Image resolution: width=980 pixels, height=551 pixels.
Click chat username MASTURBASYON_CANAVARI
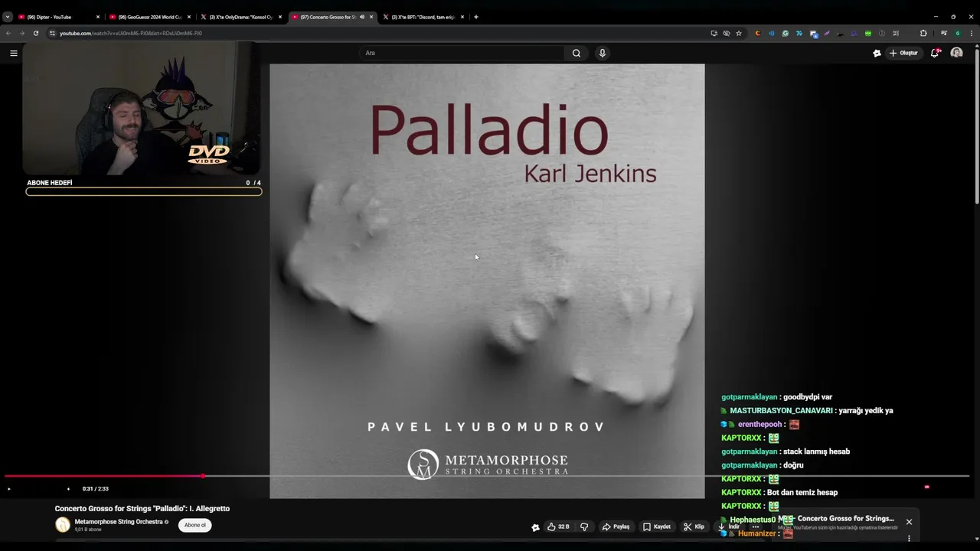[781, 411]
